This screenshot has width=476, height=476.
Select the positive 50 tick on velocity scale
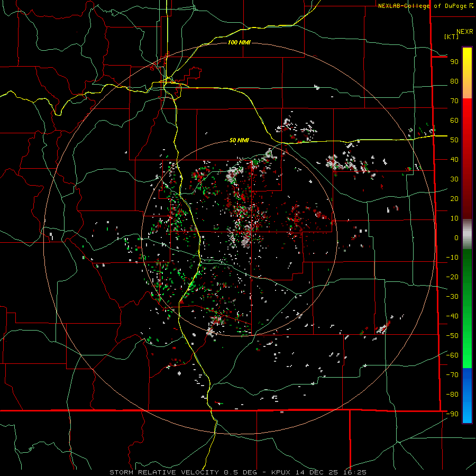(454, 140)
